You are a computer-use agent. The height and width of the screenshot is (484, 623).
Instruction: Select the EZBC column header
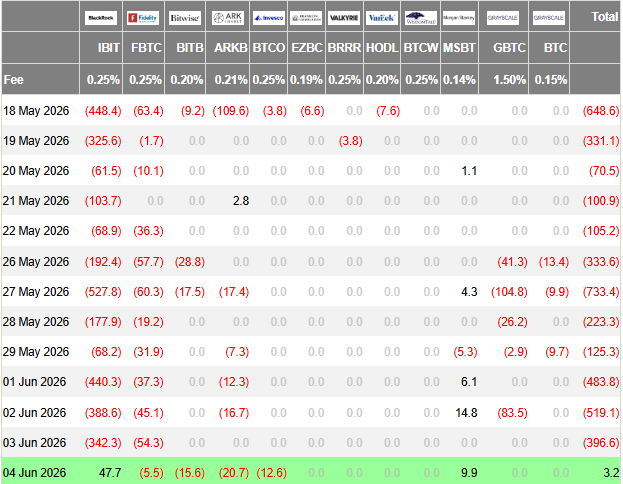click(x=307, y=48)
